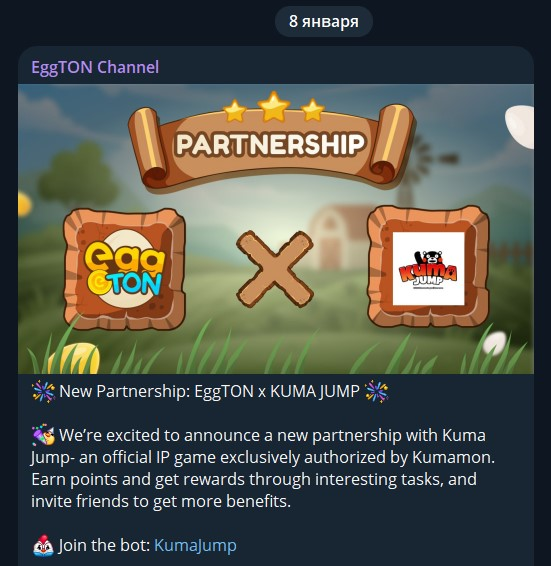
Task: Click the confetti emoji before New Partnership
Action: coord(43,392)
